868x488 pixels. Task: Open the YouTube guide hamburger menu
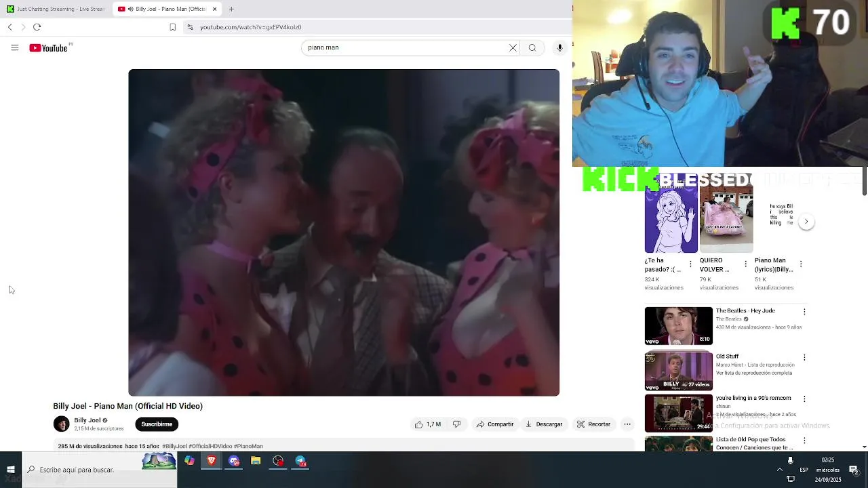pyautogui.click(x=14, y=47)
